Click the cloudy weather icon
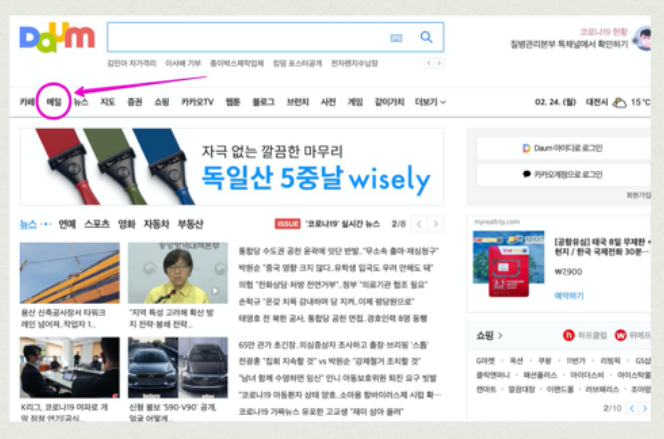 click(620, 102)
